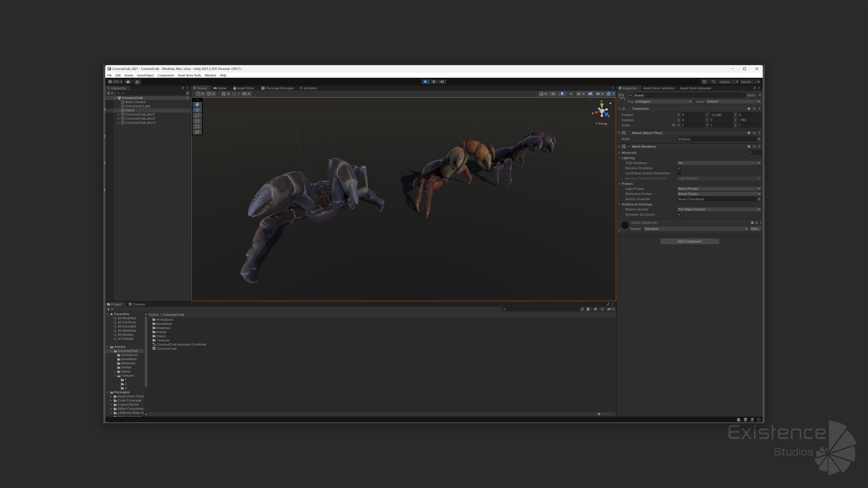Viewport: 868px width, 488px height.
Task: Select the Rotate tool in Scene
Action: (x=197, y=115)
